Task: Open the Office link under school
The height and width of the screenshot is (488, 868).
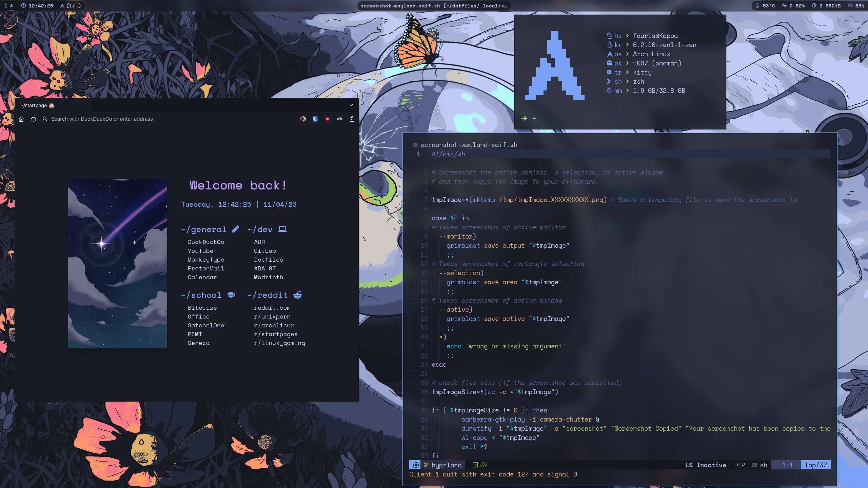Action: coord(199,317)
